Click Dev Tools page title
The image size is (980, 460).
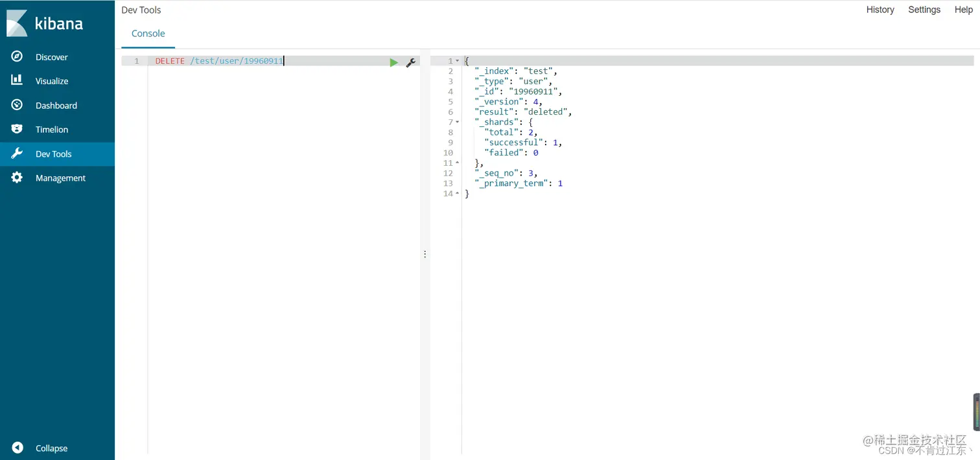(x=141, y=10)
